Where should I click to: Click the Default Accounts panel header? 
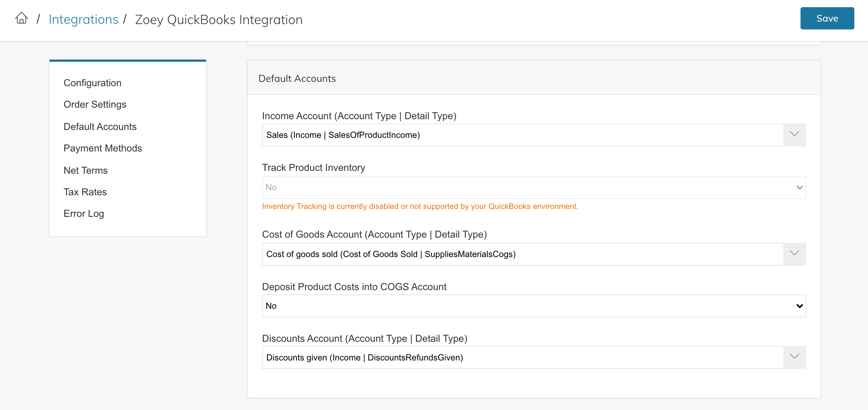tap(297, 79)
